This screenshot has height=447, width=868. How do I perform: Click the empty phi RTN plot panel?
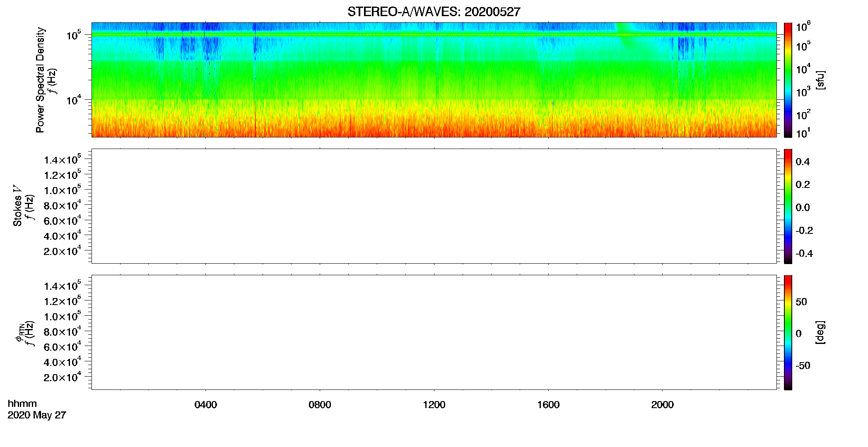click(x=434, y=332)
